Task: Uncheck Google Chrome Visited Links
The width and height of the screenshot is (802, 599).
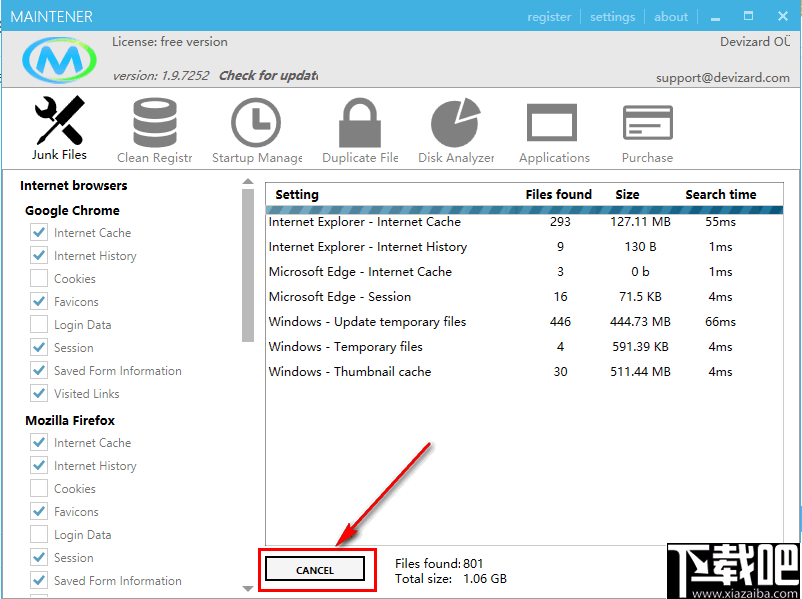Action: tap(39, 393)
